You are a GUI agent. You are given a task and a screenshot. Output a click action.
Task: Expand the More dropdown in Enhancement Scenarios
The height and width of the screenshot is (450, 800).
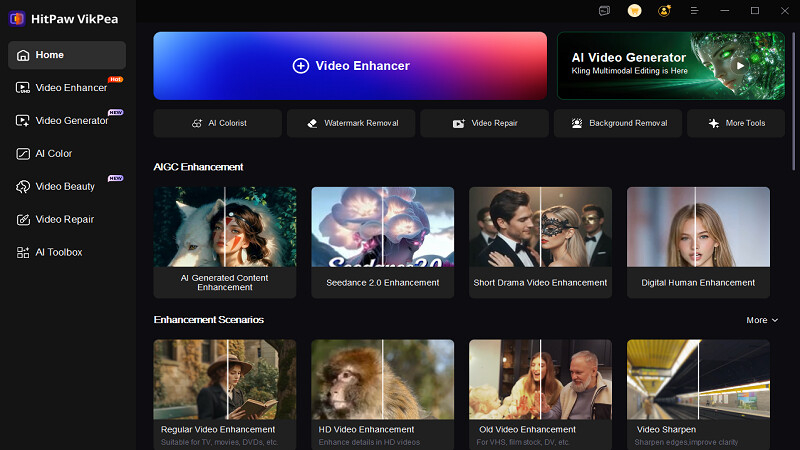[762, 320]
